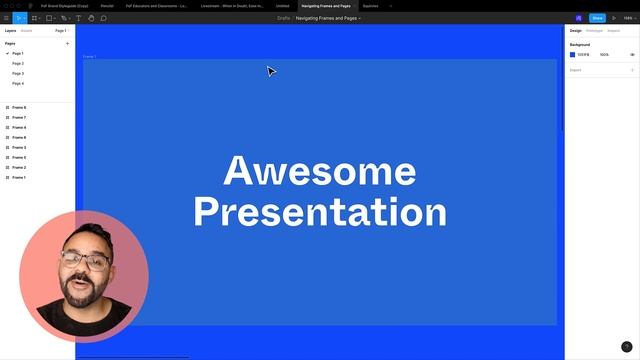The height and width of the screenshot is (360, 640).
Task: Select the Comment tool
Action: [104, 18]
